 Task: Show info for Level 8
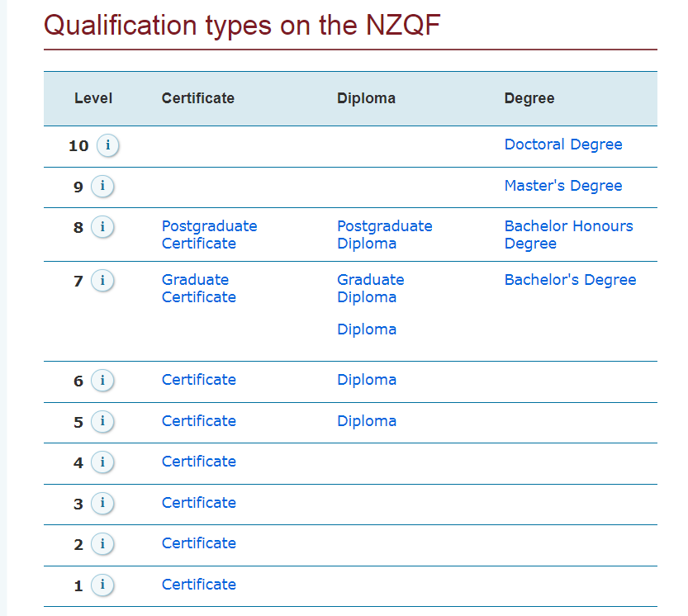[x=102, y=227]
